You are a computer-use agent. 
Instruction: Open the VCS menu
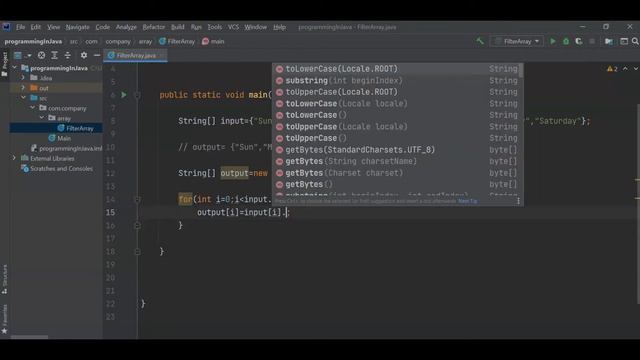(233, 27)
